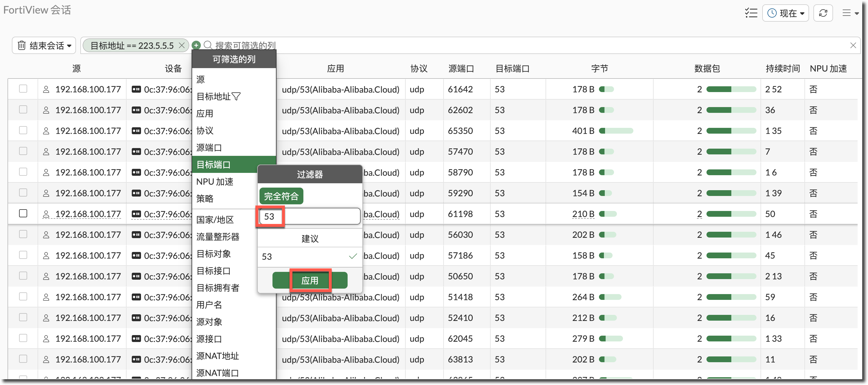Clear the filter bar with the right-edge X
868x385 pixels.
pos(853,45)
